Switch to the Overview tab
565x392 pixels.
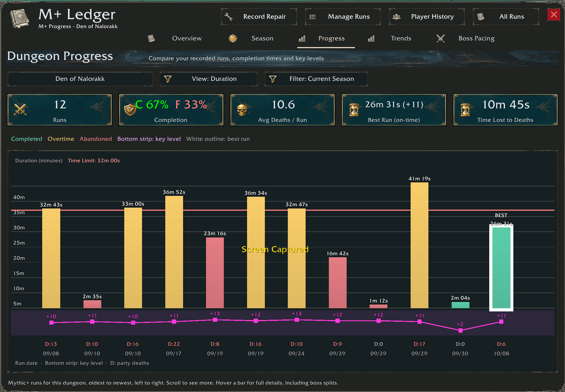tap(187, 38)
